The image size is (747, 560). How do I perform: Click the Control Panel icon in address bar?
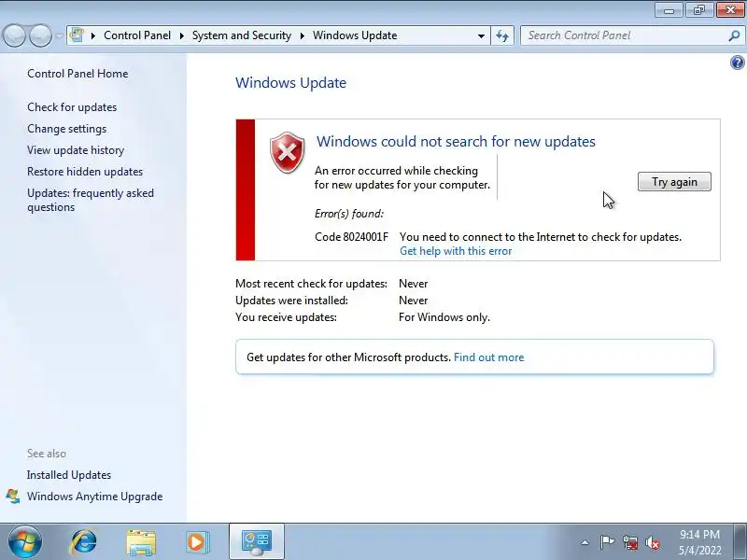[77, 35]
